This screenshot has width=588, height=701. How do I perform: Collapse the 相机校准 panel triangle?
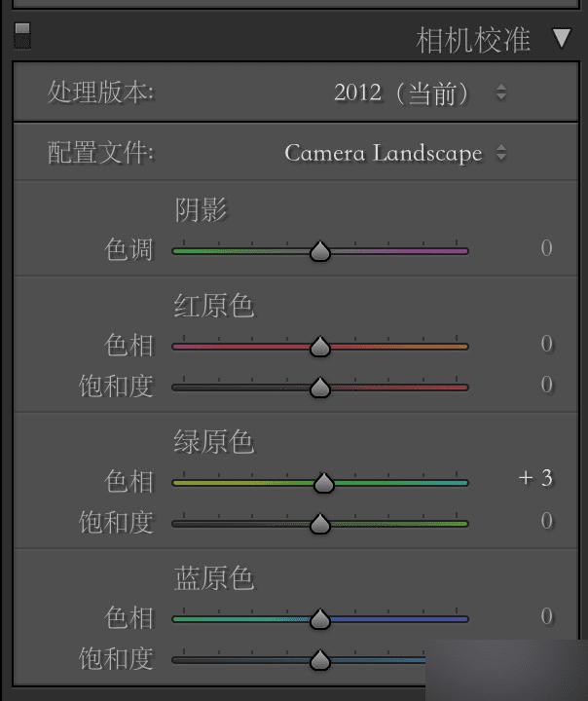tap(562, 39)
